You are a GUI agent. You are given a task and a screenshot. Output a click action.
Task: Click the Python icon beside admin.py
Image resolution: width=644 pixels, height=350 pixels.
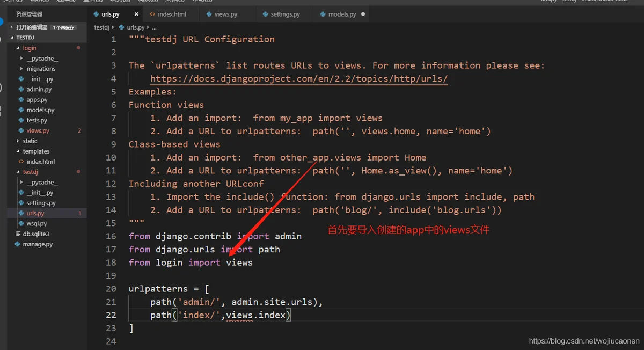[x=21, y=90]
